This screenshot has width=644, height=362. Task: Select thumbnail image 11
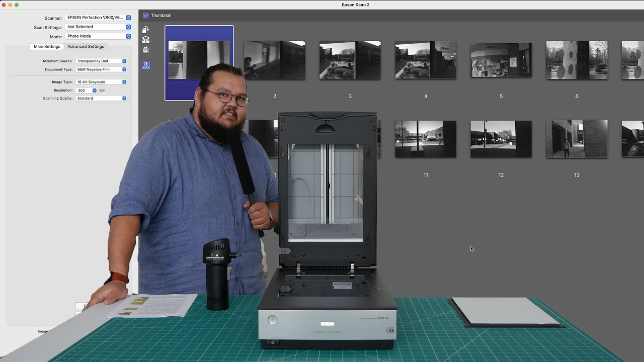(x=426, y=139)
